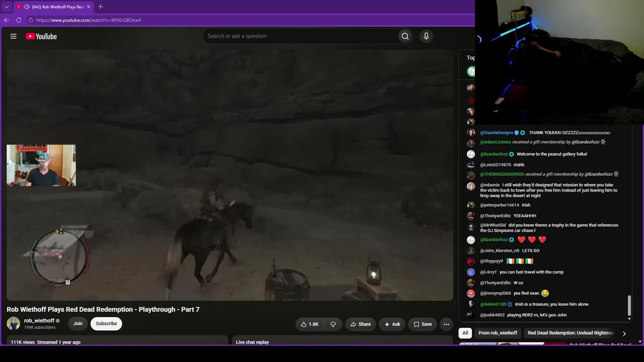Select the All filter chip

(465, 333)
